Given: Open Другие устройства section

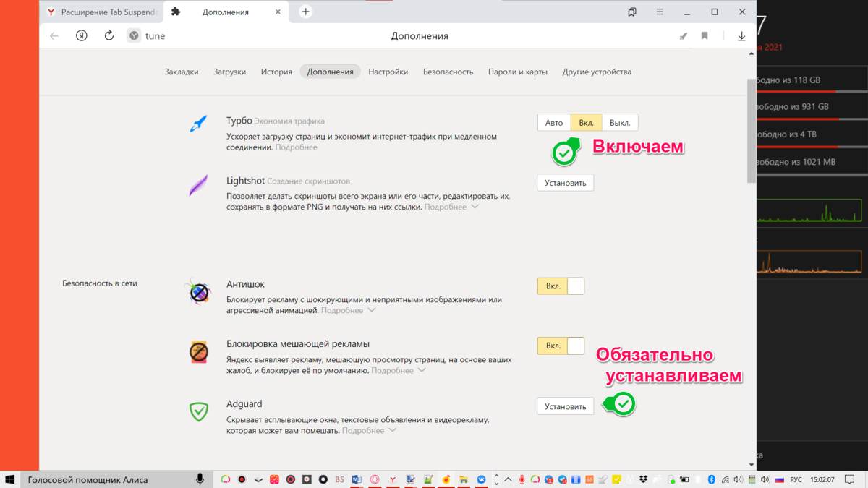Looking at the screenshot, I should [597, 72].
